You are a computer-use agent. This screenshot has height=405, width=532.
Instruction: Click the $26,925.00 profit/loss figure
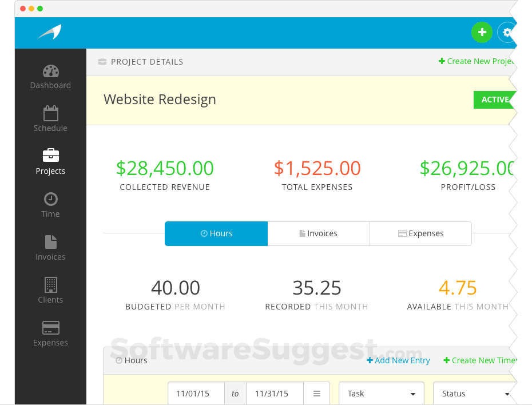tap(467, 169)
